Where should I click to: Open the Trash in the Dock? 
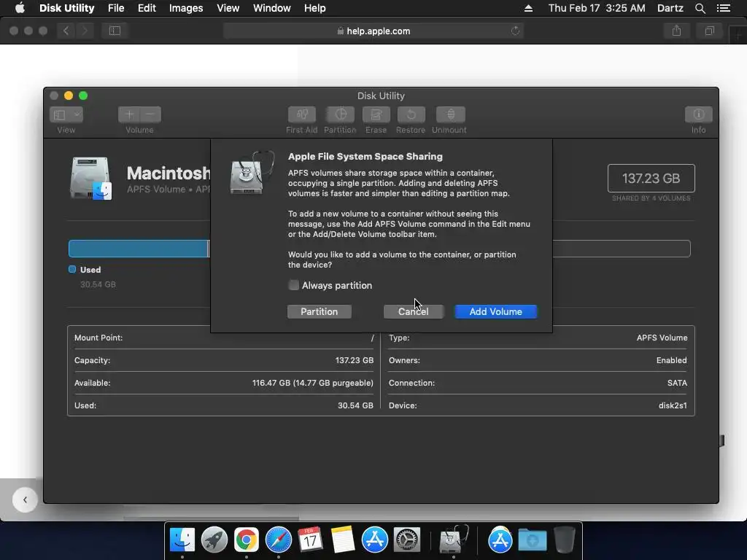point(565,540)
